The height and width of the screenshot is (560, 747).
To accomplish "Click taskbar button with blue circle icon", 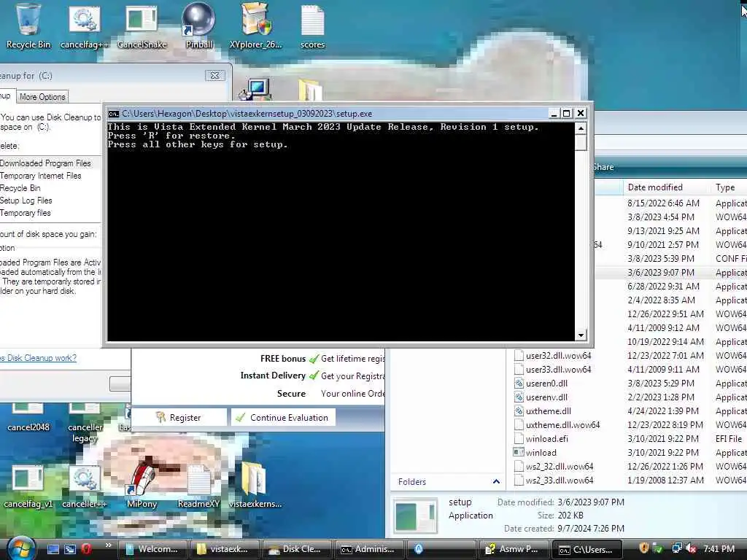I will (441, 549).
